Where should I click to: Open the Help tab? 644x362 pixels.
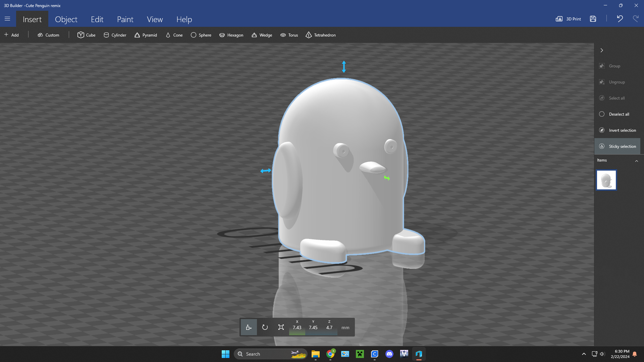tap(184, 19)
